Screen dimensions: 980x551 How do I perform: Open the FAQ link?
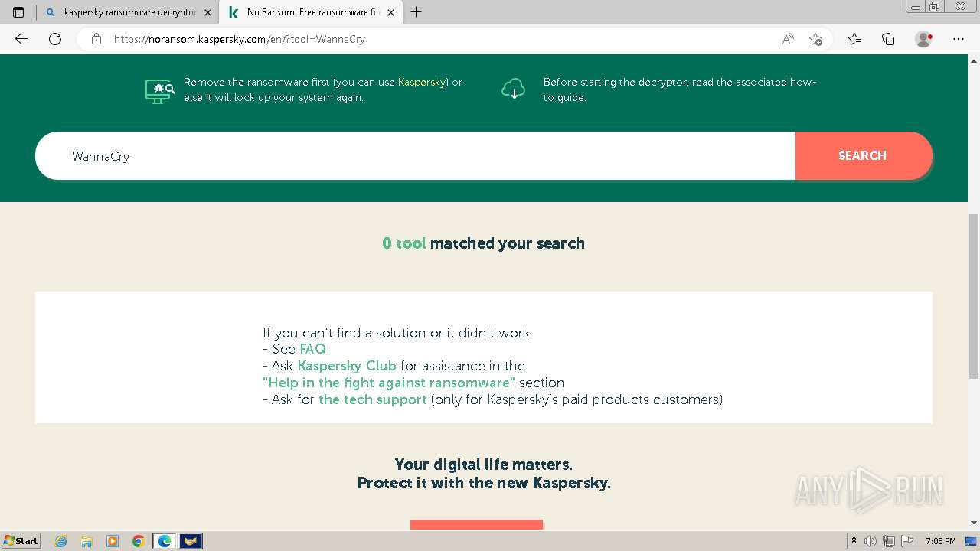[x=312, y=349]
